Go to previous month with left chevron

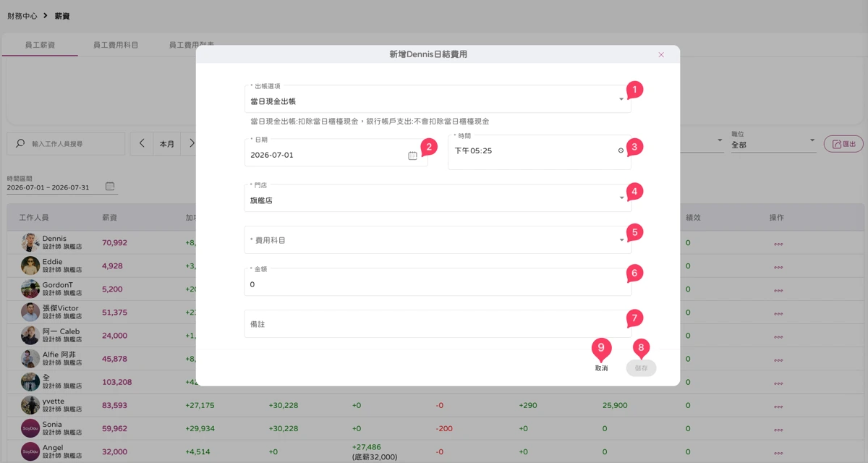tap(142, 144)
